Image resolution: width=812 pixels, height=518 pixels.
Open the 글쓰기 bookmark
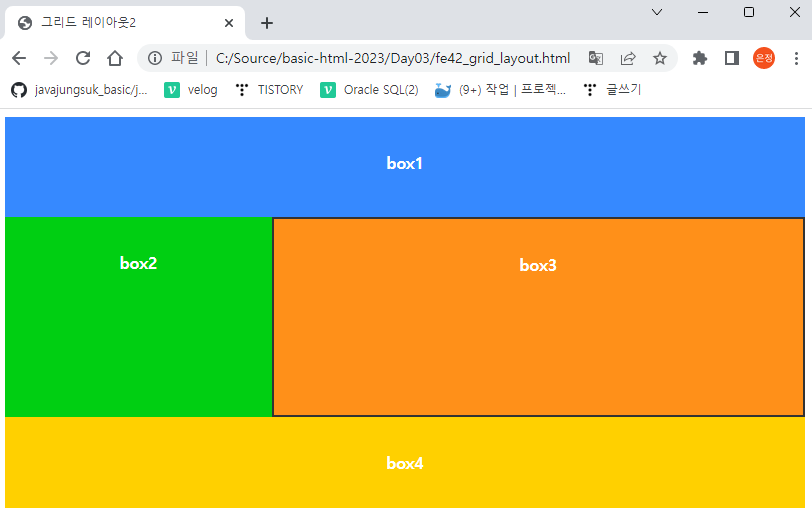(612, 90)
